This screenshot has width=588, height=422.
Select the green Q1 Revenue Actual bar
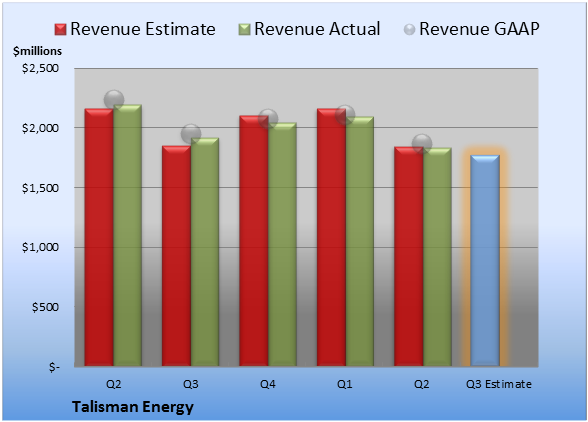pos(360,241)
